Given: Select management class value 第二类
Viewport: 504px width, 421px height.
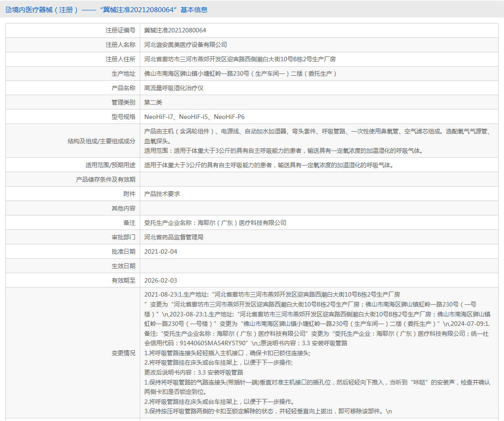Looking at the screenshot, I should click(153, 102).
